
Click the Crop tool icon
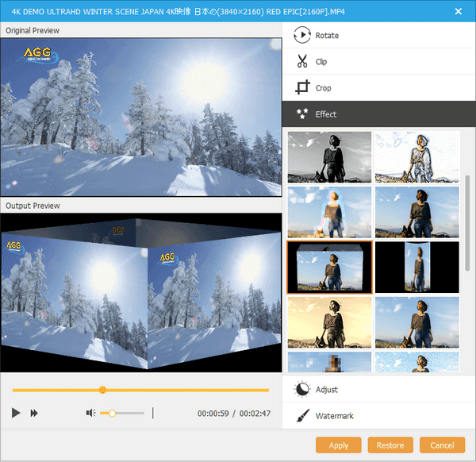[301, 88]
